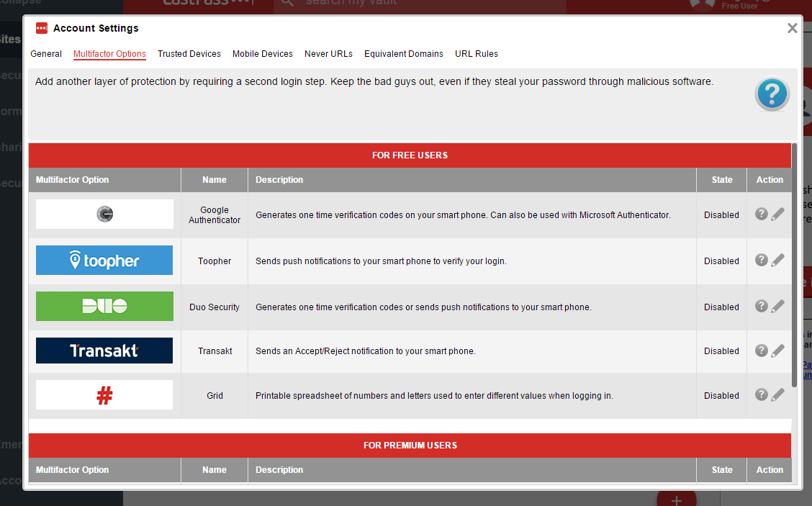The height and width of the screenshot is (506, 812).
Task: Open the Trusted Devices tab
Action: pos(189,54)
